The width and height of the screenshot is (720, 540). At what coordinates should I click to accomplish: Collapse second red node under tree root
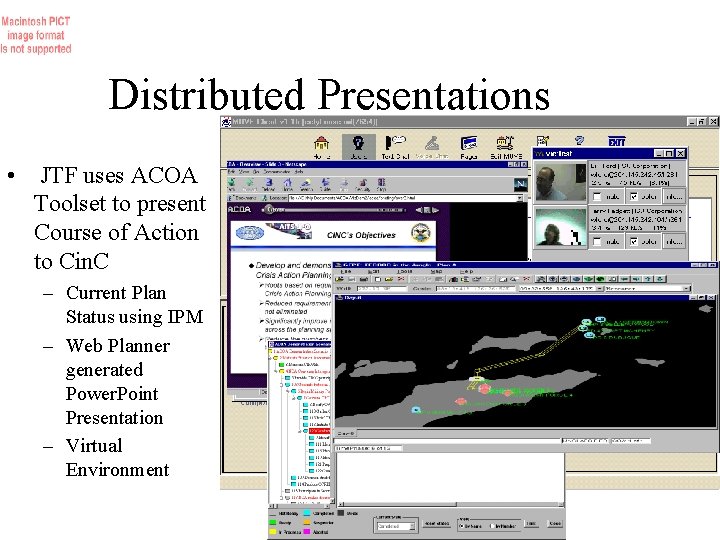coord(276,371)
